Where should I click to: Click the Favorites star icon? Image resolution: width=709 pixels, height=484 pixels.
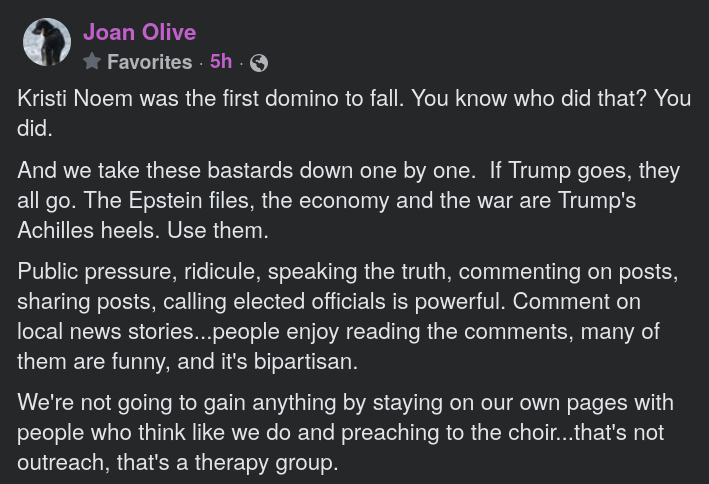92,62
